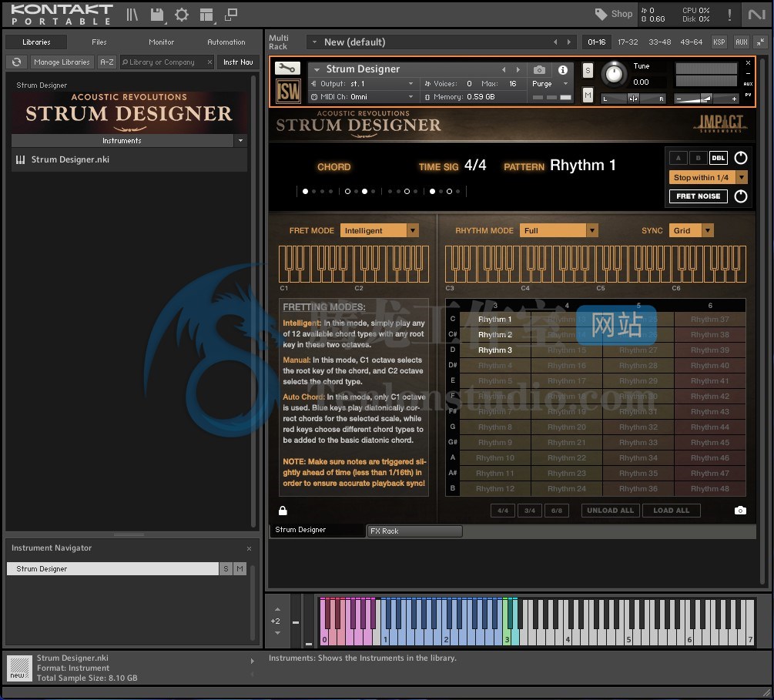
Task: Select the previous instrument arrow in the header
Action: pyautogui.click(x=504, y=69)
